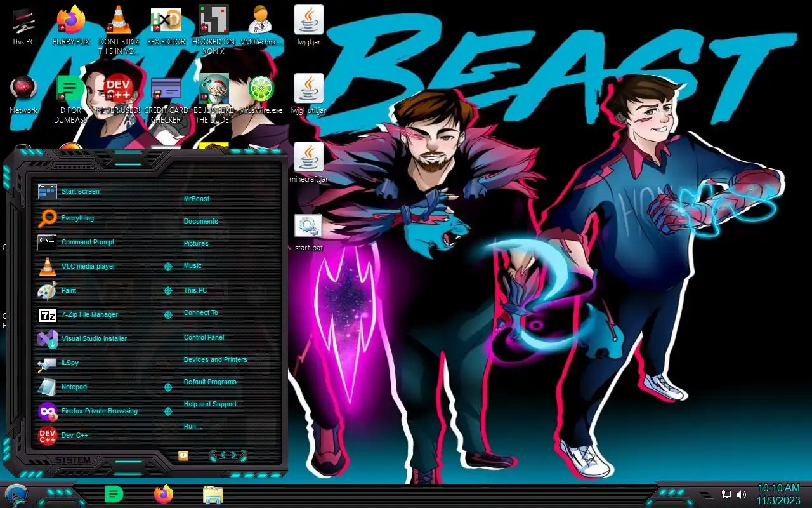Viewport: 812px width, 508px height.
Task: Select the green D FOR desktop shortcut
Action: click(71, 98)
